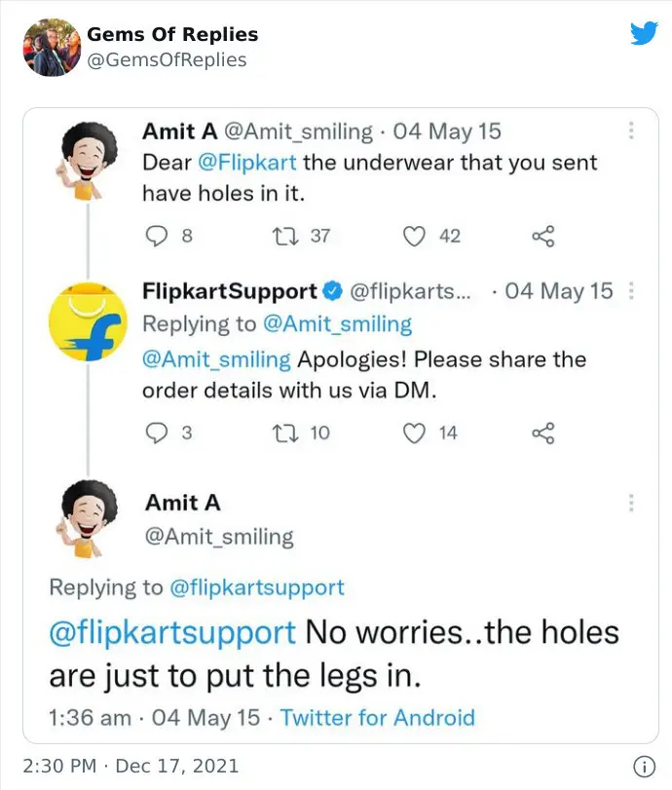Share the FlipkartSupport reply tweet
Image resolution: width=672 pixels, height=790 pixels.
tap(543, 433)
